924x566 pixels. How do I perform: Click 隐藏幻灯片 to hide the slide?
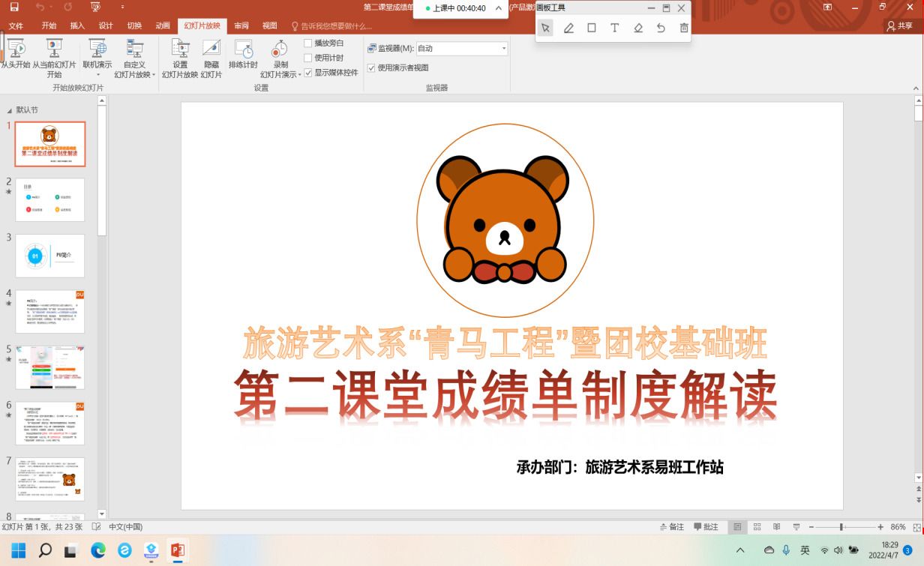point(211,58)
